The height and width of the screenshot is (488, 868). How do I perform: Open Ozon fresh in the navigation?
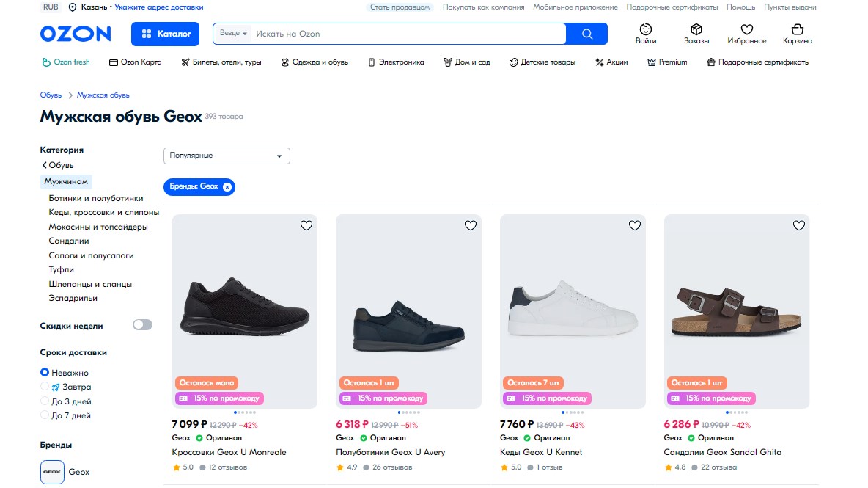click(x=65, y=62)
